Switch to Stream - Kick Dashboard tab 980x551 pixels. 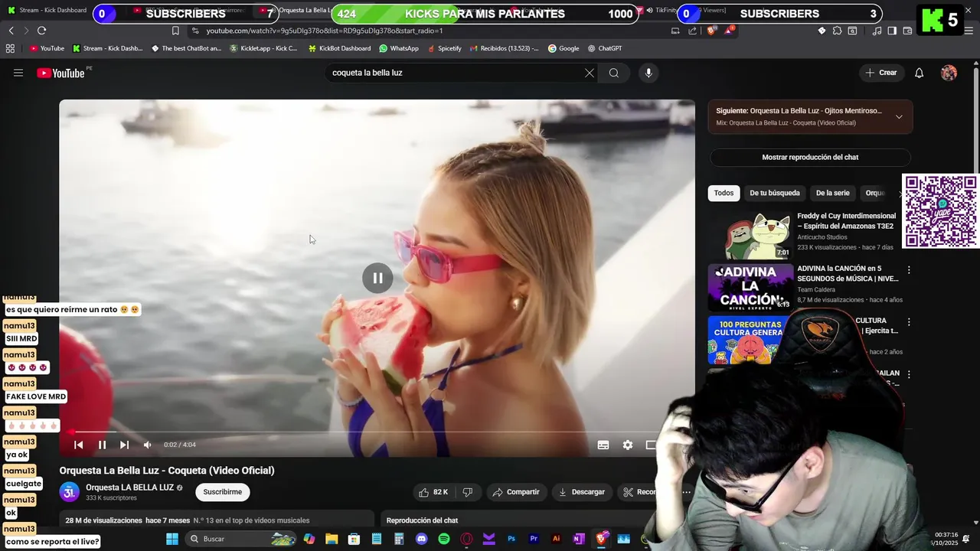coord(47,10)
